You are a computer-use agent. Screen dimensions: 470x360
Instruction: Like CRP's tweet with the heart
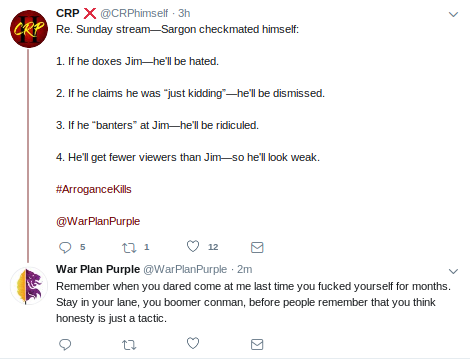point(193,246)
